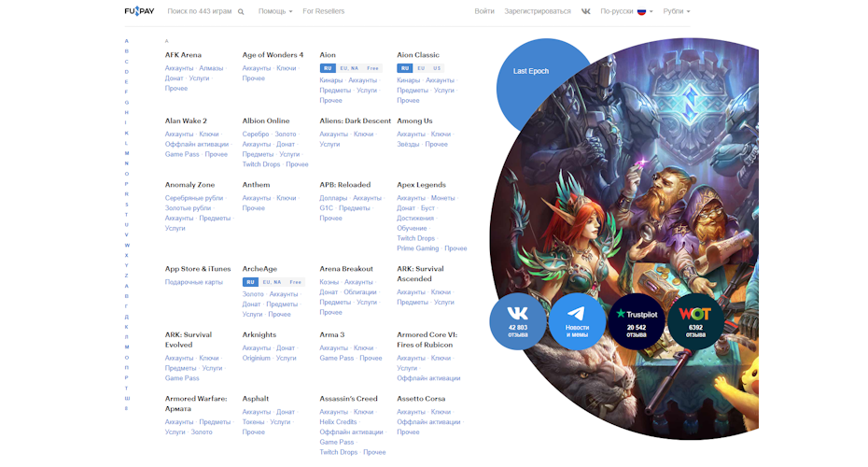Viewport: 868px width, 467px height.
Task: Jump to letter W in alphabet index
Action: [127, 245]
